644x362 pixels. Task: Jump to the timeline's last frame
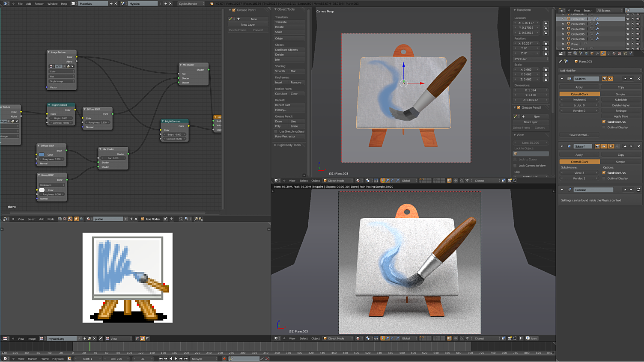click(186, 359)
